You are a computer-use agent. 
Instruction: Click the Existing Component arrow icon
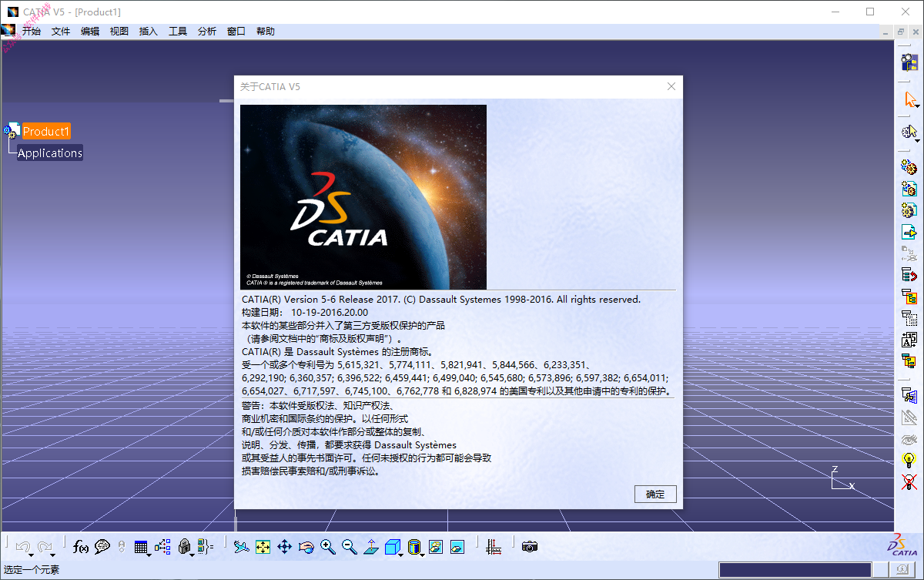(909, 231)
